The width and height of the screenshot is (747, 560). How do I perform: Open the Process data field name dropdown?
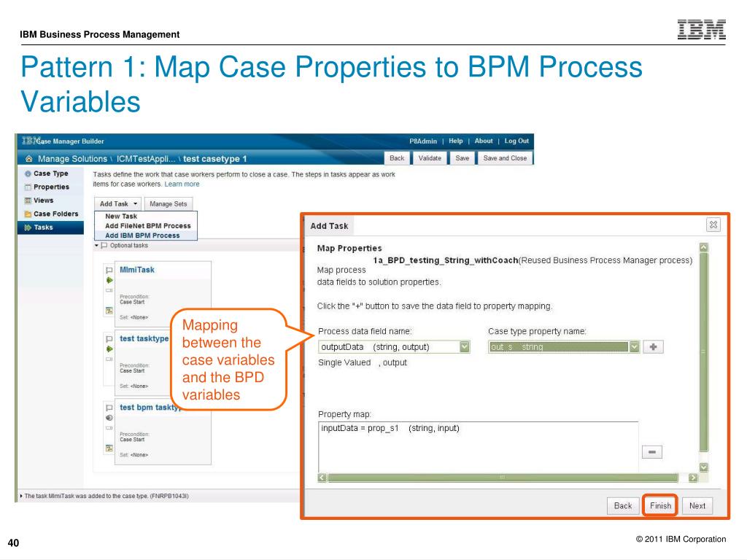pos(465,346)
